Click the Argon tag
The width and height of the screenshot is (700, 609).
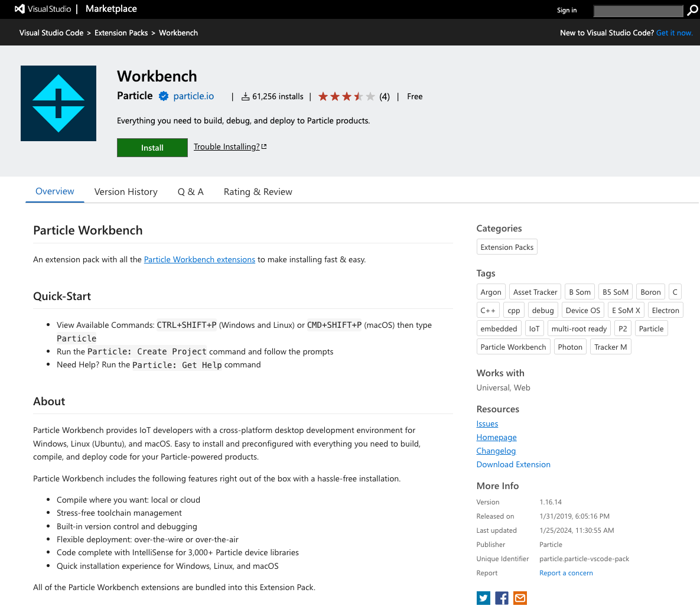(x=491, y=292)
